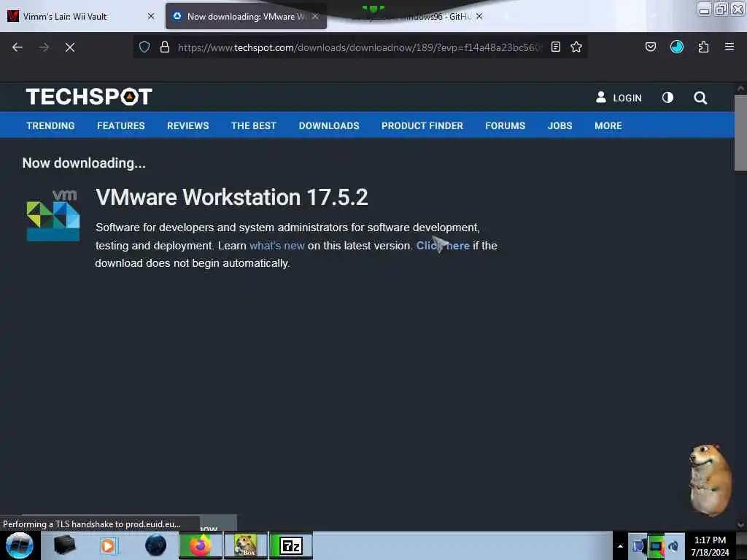Open the JOBS section
Image resolution: width=747 pixels, height=560 pixels.
(x=560, y=125)
